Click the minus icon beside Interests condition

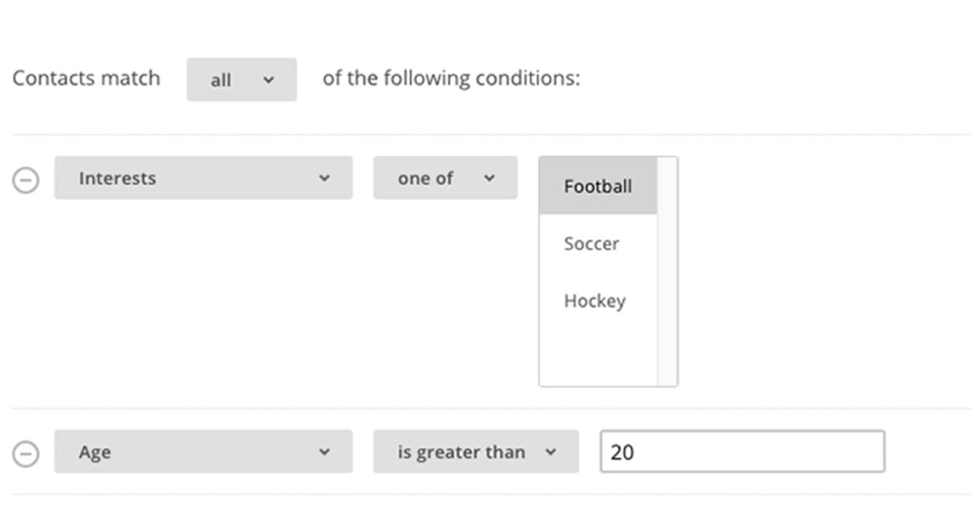(25, 178)
